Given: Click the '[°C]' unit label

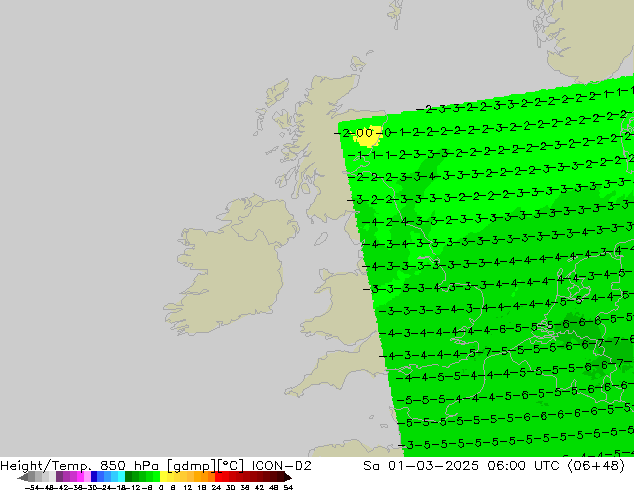Looking at the screenshot, I should coord(231,466).
